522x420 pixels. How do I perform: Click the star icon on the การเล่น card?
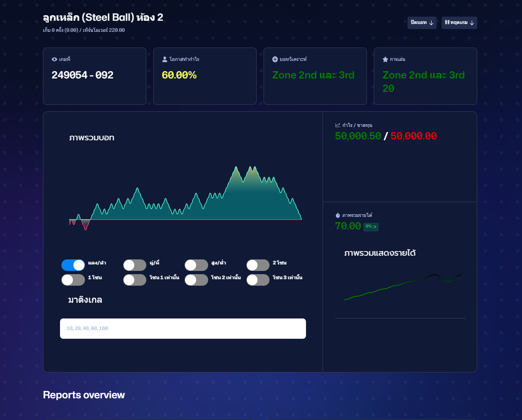385,59
